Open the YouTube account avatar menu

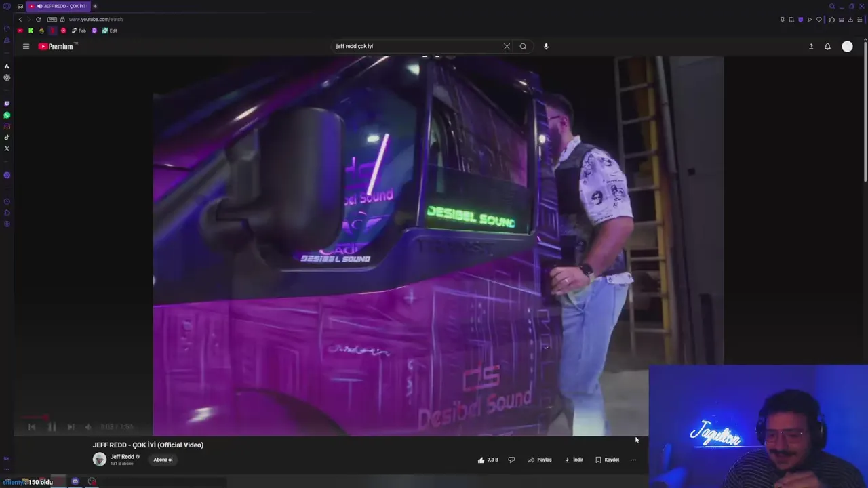pyautogui.click(x=847, y=46)
